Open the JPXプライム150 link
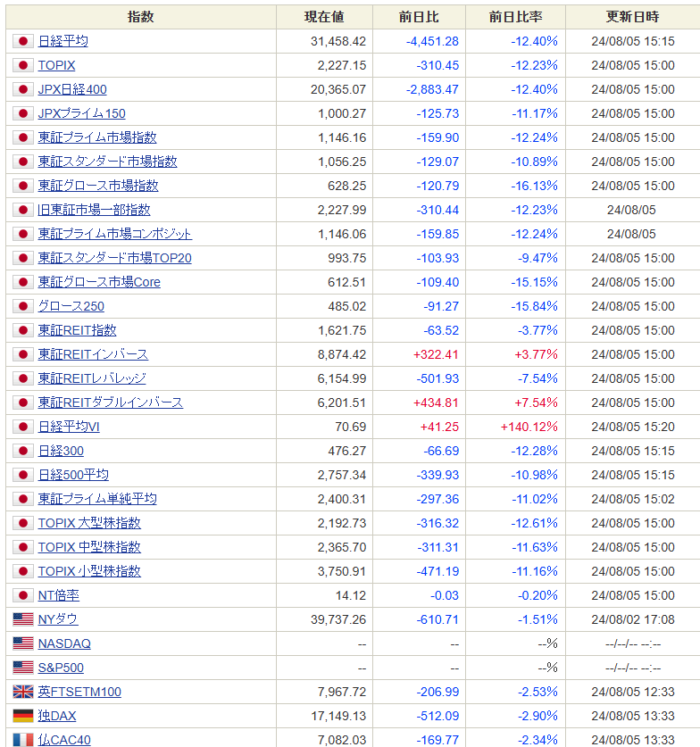This screenshot has width=700, height=747. pos(81,113)
